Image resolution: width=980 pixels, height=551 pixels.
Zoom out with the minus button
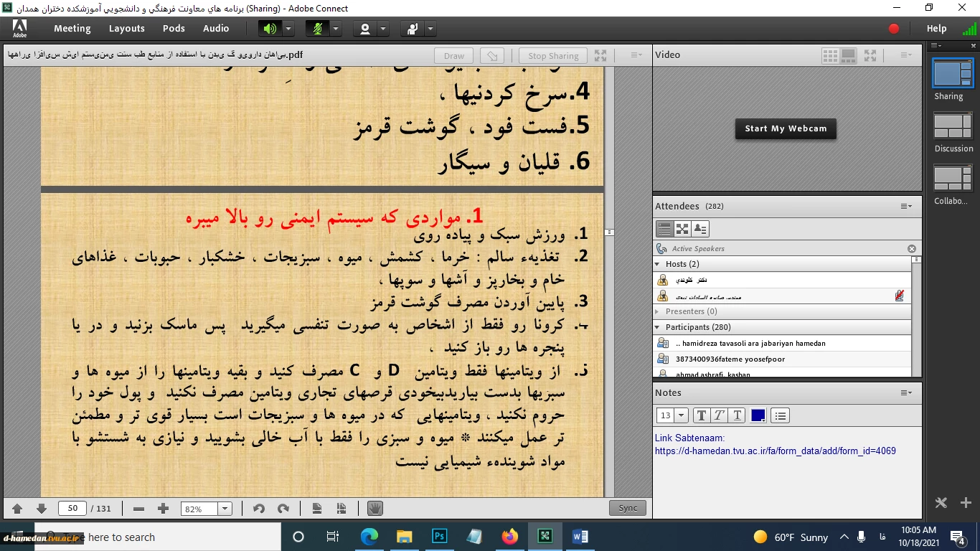139,509
